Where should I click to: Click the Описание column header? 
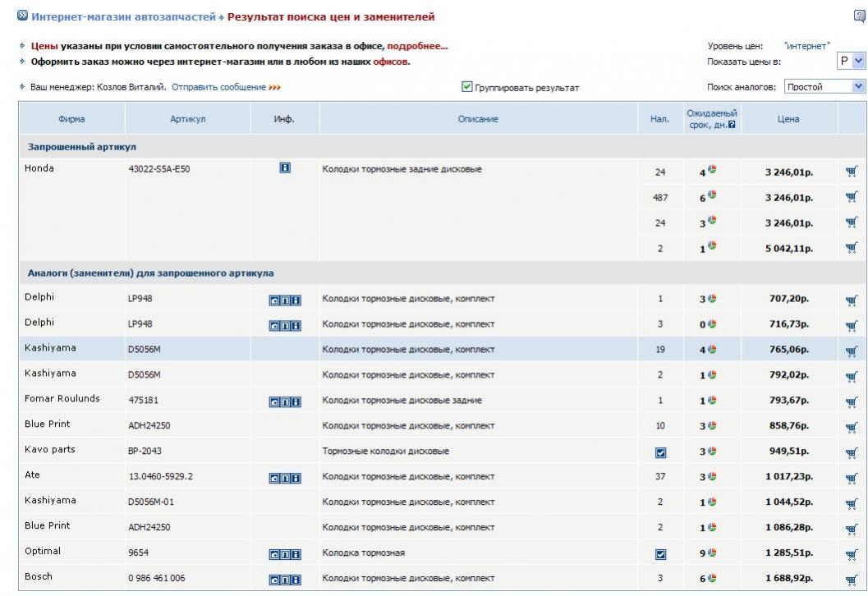[x=478, y=119]
